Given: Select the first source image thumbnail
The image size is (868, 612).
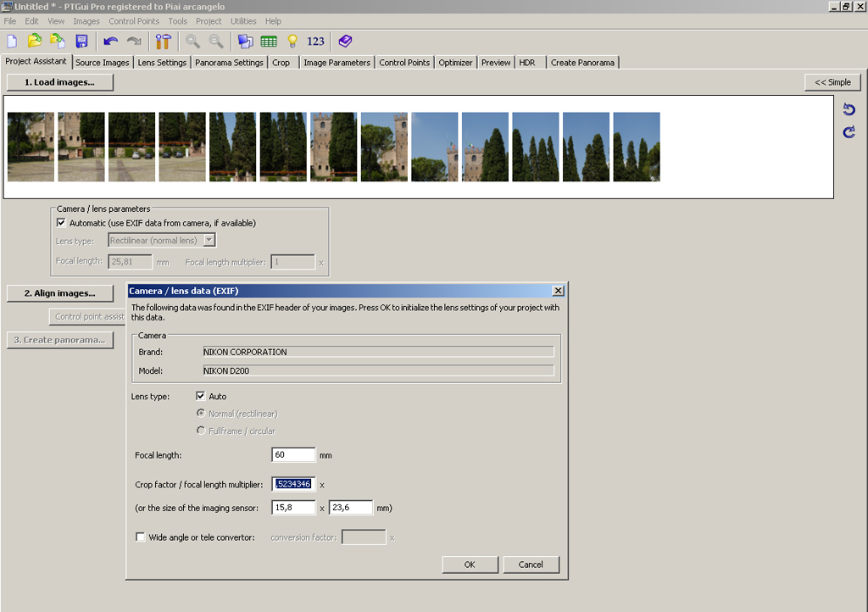Looking at the screenshot, I should pos(31,147).
